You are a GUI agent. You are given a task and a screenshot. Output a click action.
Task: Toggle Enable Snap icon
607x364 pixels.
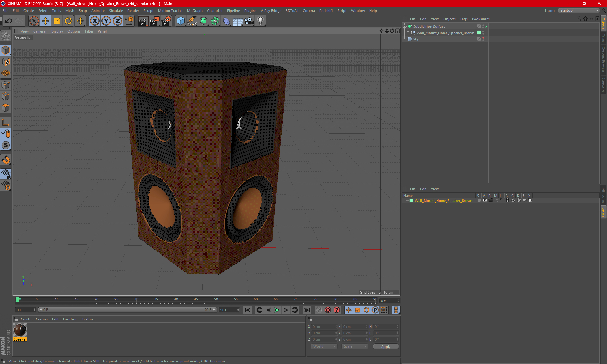coord(6,145)
